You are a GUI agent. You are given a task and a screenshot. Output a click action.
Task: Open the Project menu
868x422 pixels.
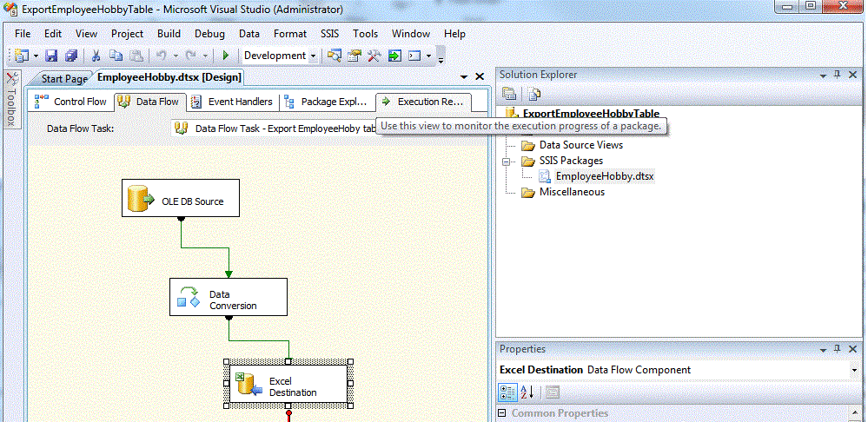tap(128, 34)
